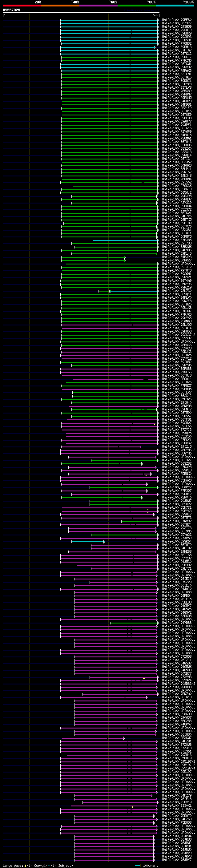This screenshot has width=197, height=868.
Task: Click the UniRef100_B4FJP3 label
Action: tap(177, 257)
